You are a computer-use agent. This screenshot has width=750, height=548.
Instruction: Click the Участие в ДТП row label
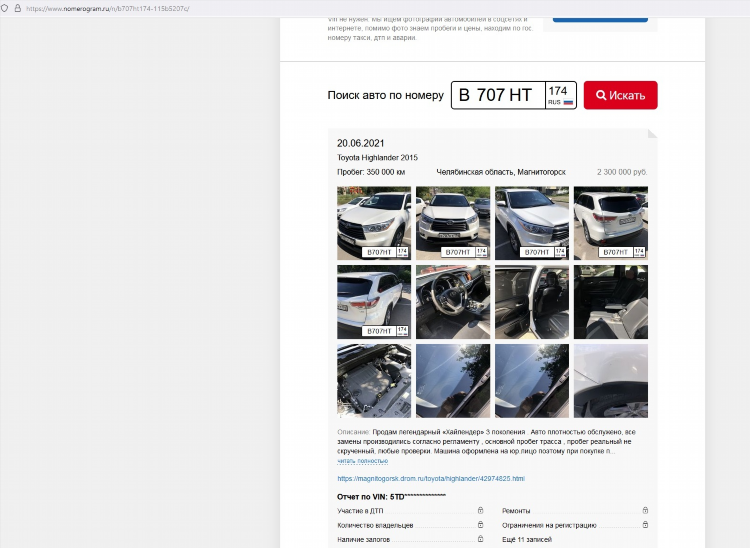pos(360,511)
